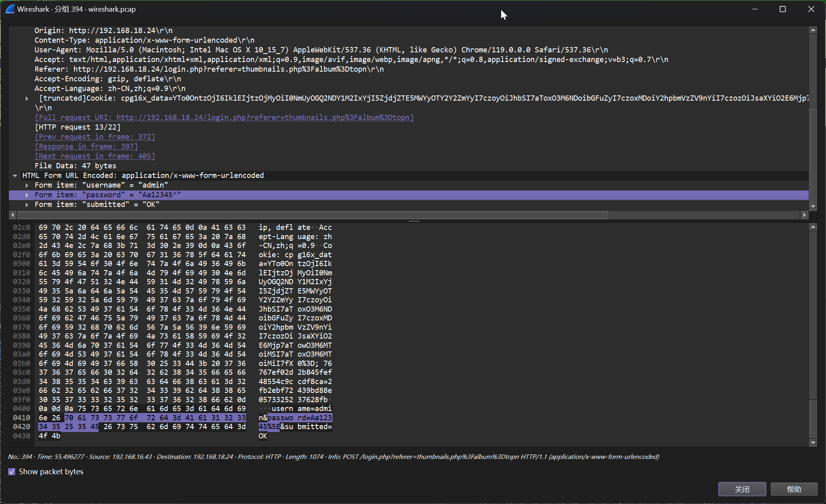826x504 pixels.
Task: Jump to Response in frame 397
Action: 86,147
